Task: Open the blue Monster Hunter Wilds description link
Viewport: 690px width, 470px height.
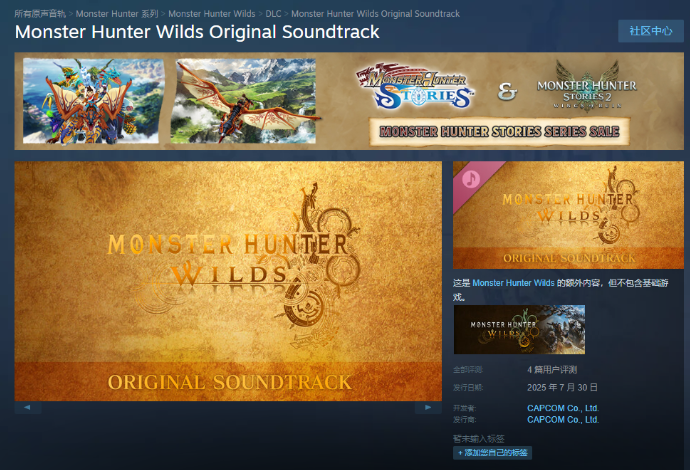Action: tap(513, 283)
